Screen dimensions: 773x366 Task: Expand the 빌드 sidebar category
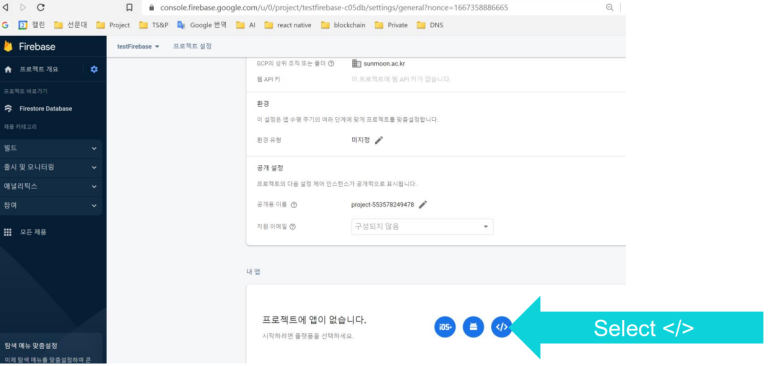tap(51, 148)
